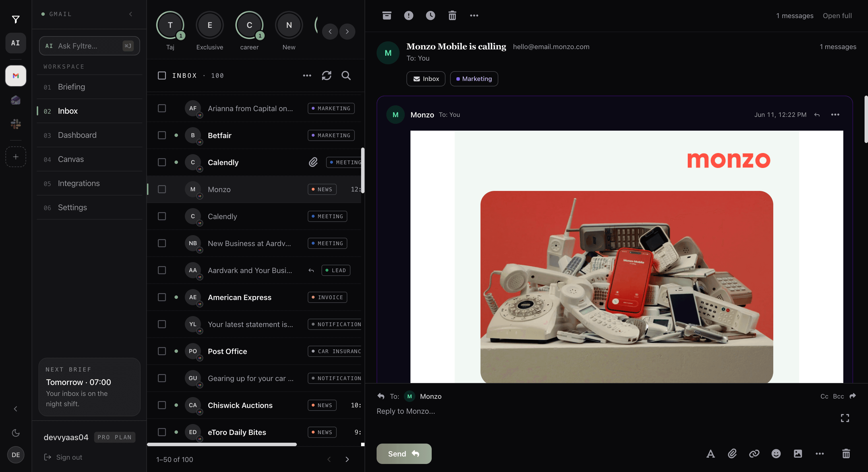Go to previous page of emails
The height and width of the screenshot is (472, 868).
click(329, 460)
